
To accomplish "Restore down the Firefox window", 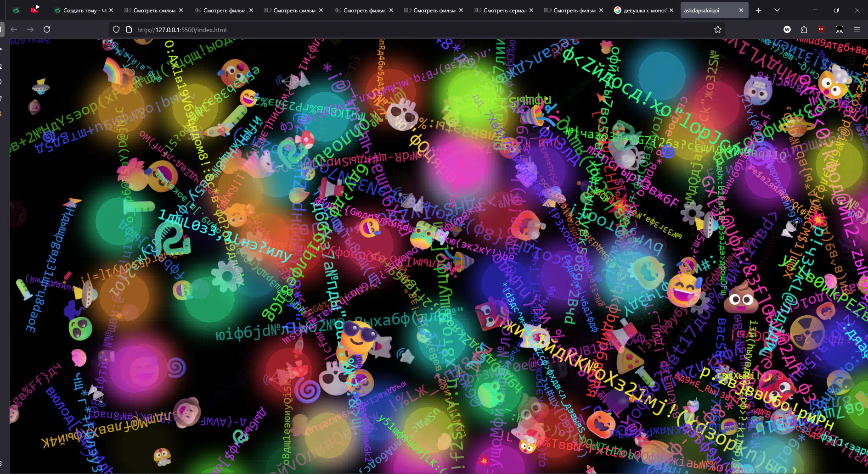I will (x=836, y=10).
